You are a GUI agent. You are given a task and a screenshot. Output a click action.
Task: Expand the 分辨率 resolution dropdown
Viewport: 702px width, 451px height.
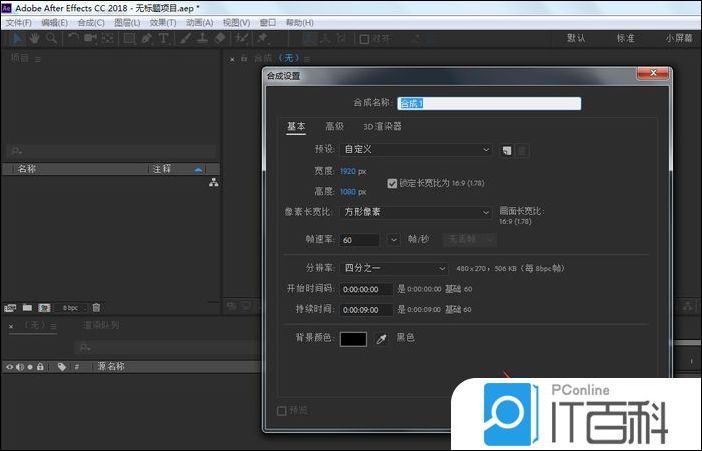click(x=395, y=268)
